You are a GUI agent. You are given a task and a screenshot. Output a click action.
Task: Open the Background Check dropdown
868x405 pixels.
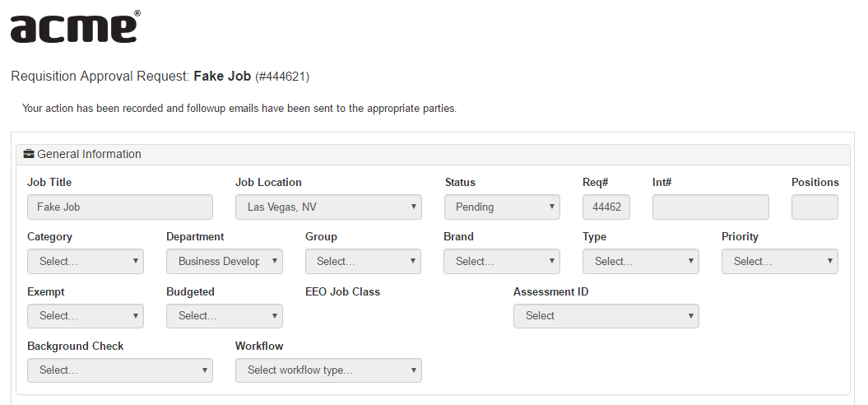(x=120, y=370)
